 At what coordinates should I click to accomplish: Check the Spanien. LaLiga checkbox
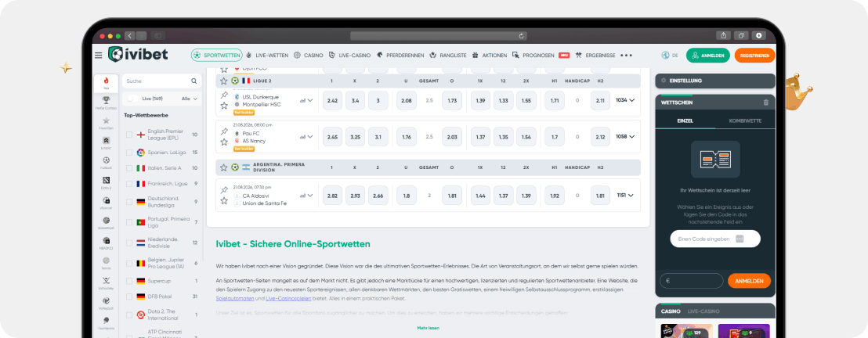coord(129,152)
